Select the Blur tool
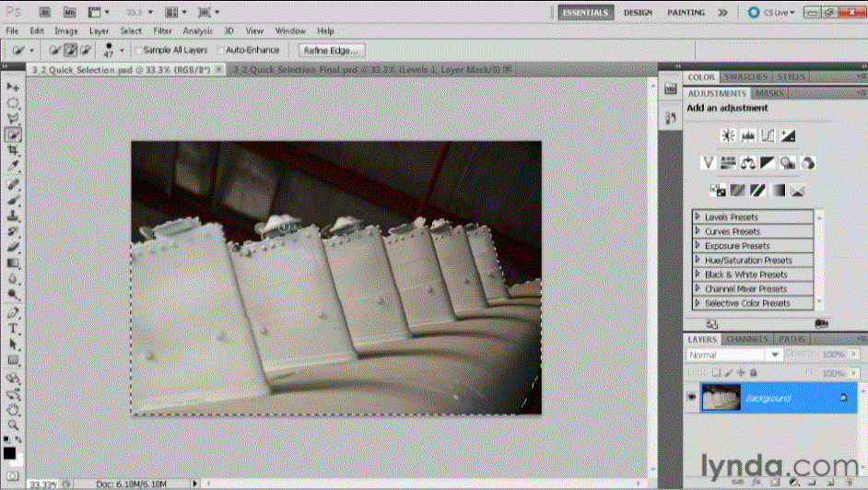Image resolution: width=868 pixels, height=490 pixels. (x=13, y=279)
